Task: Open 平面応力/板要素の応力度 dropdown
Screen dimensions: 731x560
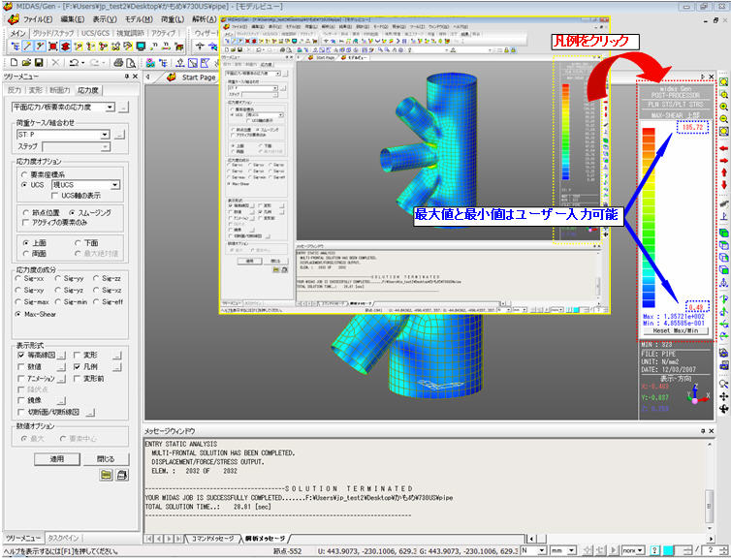Action: [x=110, y=108]
